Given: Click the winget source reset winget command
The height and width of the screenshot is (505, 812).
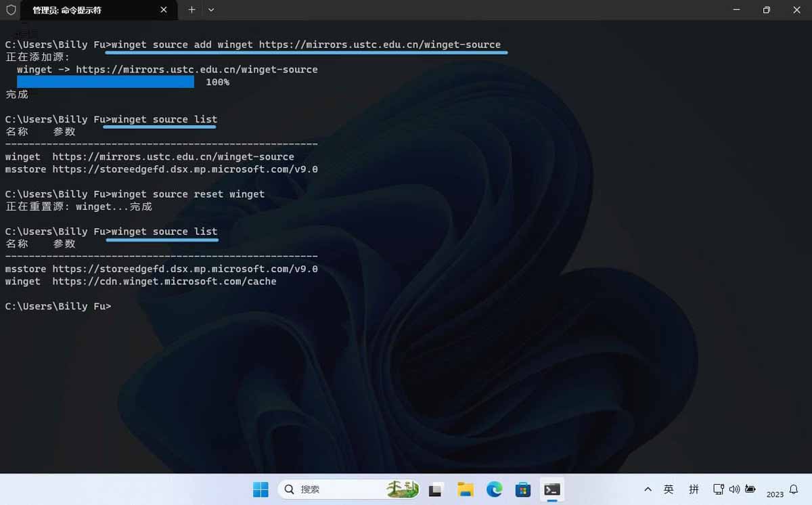Looking at the screenshot, I should pyautogui.click(x=188, y=194).
